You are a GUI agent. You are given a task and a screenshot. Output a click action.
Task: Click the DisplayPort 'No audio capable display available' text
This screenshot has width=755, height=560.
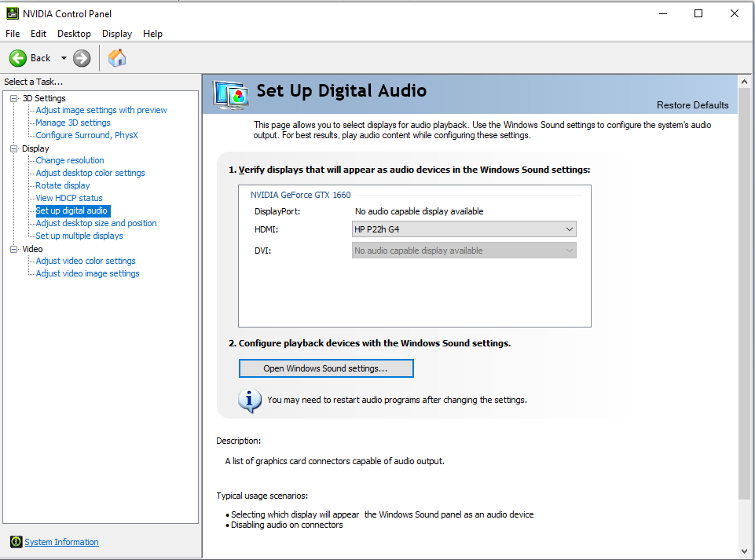tap(419, 211)
